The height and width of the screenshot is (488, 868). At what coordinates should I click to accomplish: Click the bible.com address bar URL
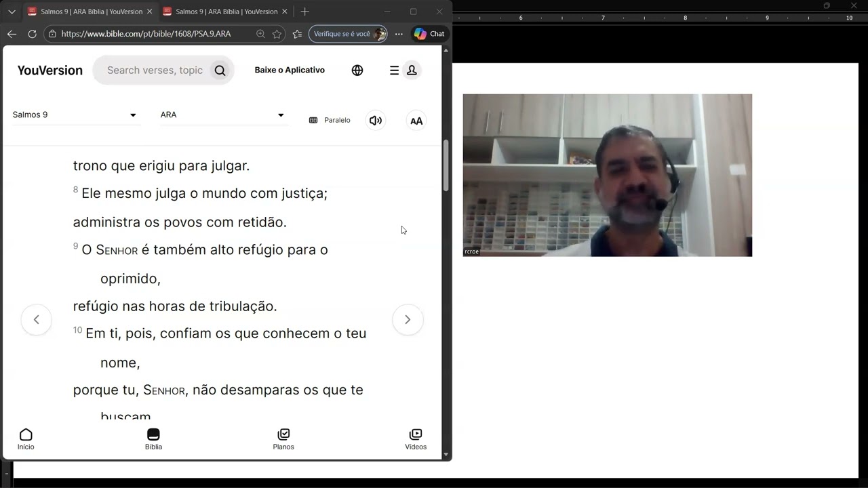pos(146,34)
